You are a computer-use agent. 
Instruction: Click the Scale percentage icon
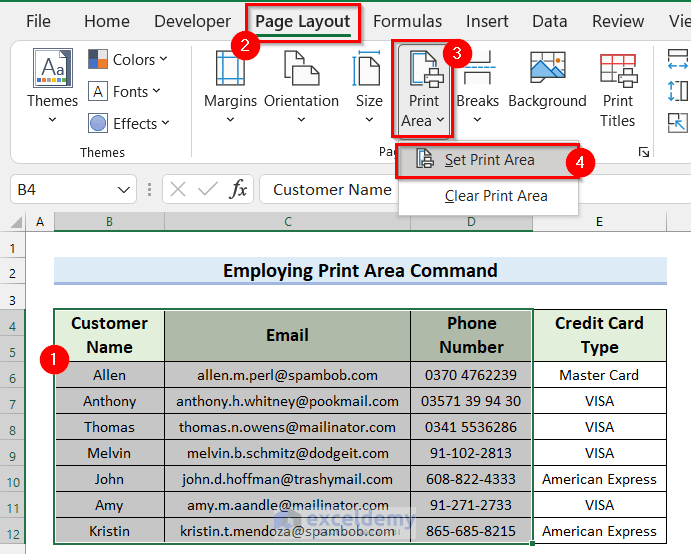678,123
